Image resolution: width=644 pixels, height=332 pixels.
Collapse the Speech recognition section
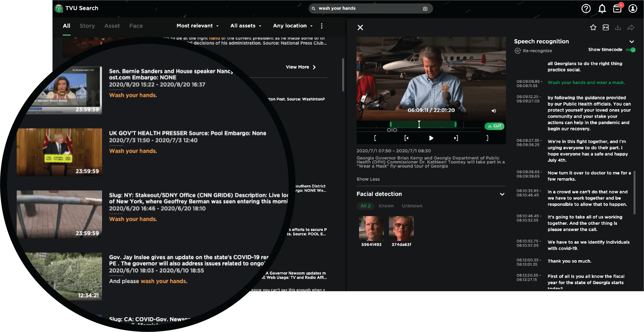(632, 41)
